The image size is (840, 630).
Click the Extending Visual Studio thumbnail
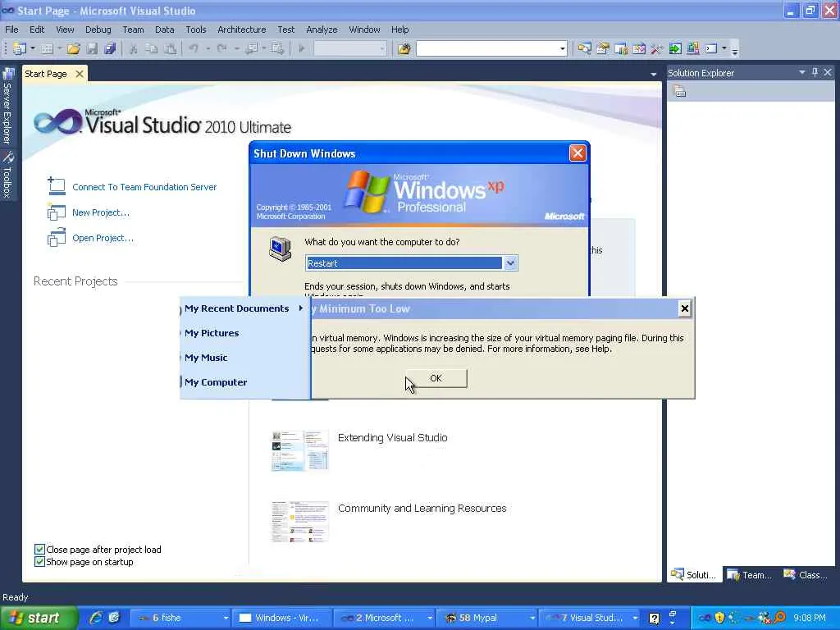pos(299,450)
